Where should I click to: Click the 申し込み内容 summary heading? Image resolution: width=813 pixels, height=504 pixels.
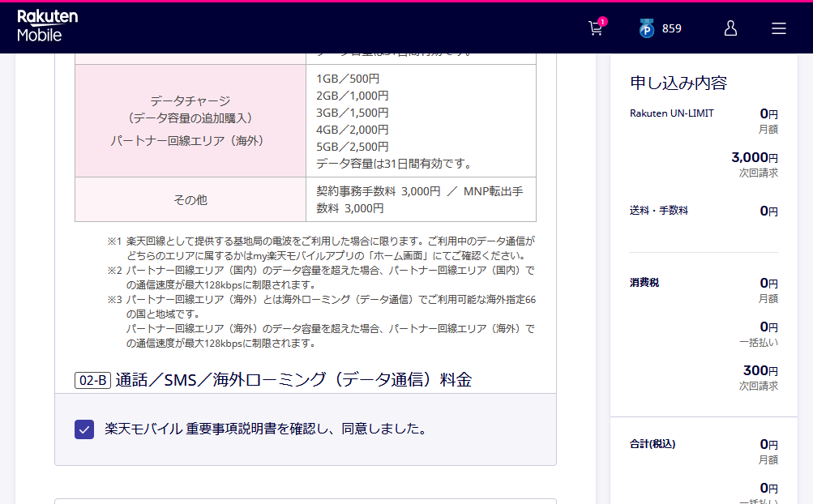coord(678,83)
